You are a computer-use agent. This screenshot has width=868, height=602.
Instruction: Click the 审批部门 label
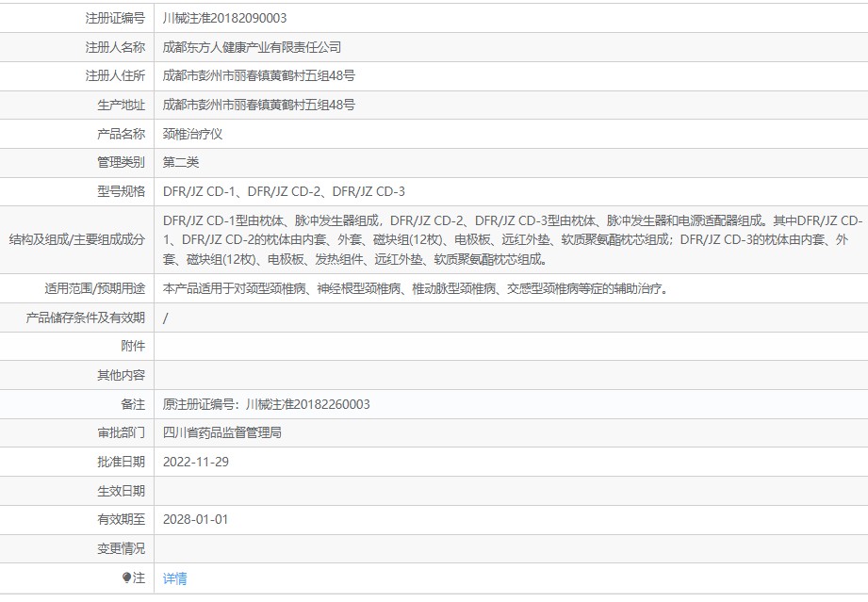tap(122, 432)
